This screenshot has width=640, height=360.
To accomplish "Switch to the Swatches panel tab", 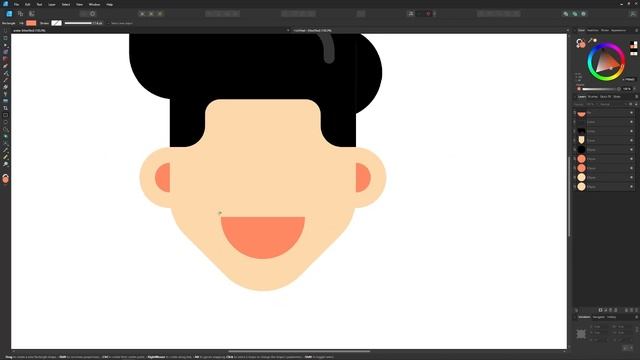I will point(593,30).
